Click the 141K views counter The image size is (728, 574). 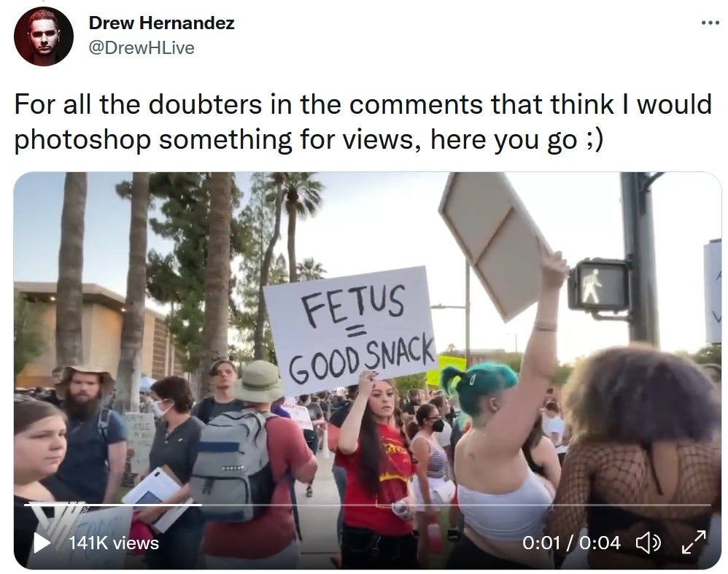click(x=114, y=543)
